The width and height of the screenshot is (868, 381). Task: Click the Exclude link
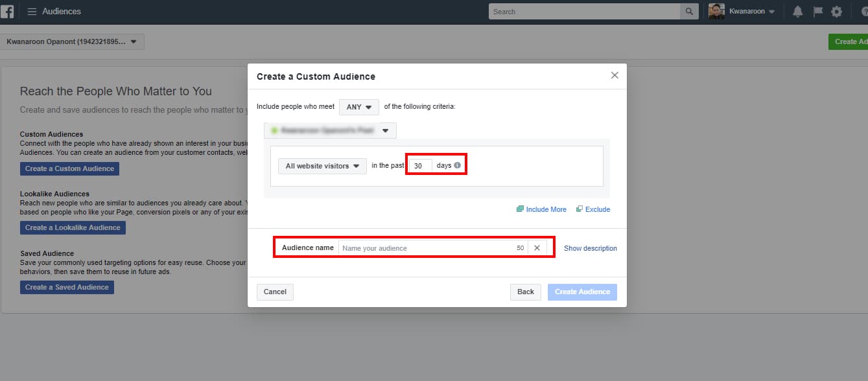pyautogui.click(x=598, y=209)
